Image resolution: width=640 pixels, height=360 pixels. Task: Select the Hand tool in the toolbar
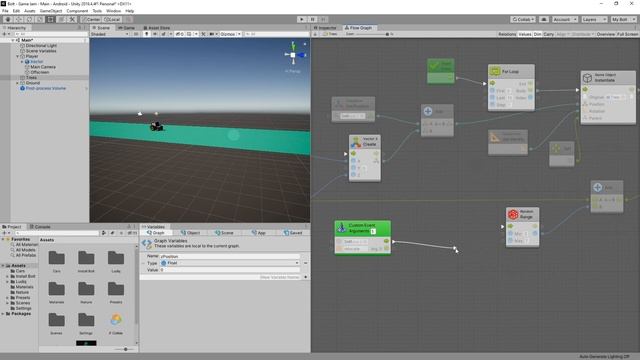point(8,19)
